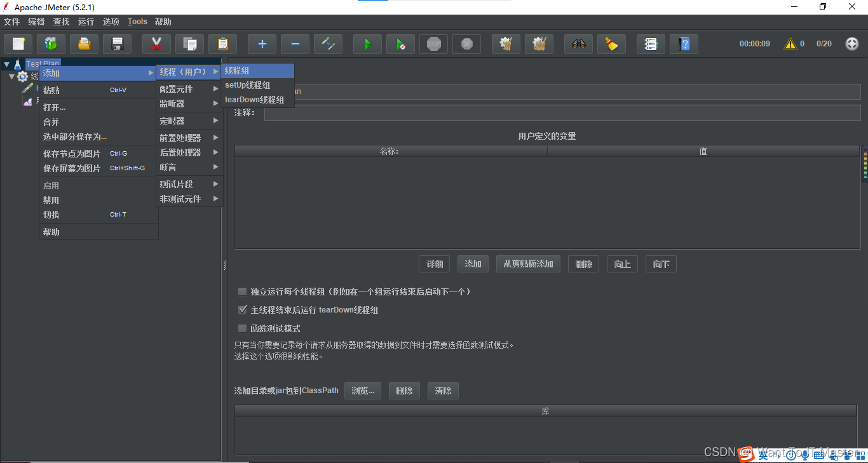
Task: Reset search with the brush icon
Action: pyautogui.click(x=611, y=44)
